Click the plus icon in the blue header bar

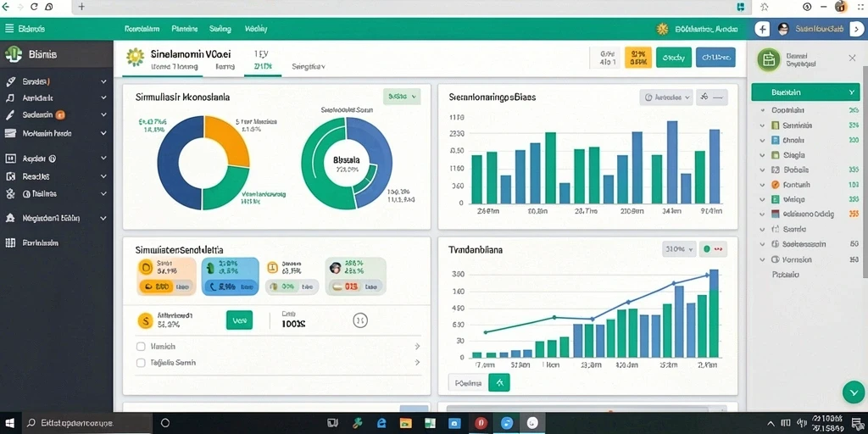coord(762,30)
